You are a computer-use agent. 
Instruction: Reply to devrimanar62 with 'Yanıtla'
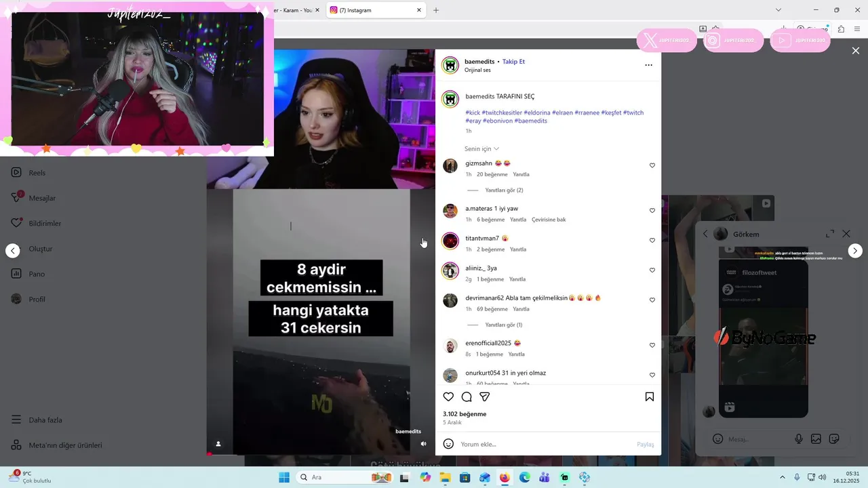(x=521, y=309)
